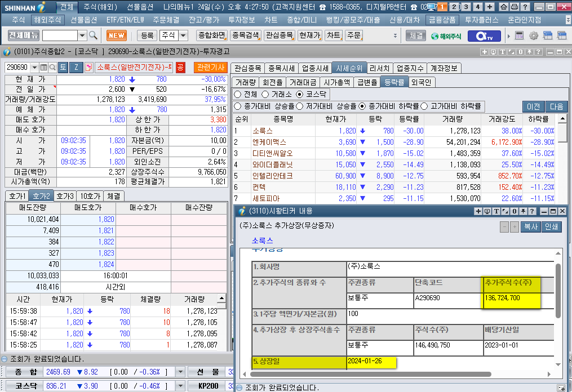Click the red 공 disclosure icon
The image size is (572, 392).
click(180, 67)
